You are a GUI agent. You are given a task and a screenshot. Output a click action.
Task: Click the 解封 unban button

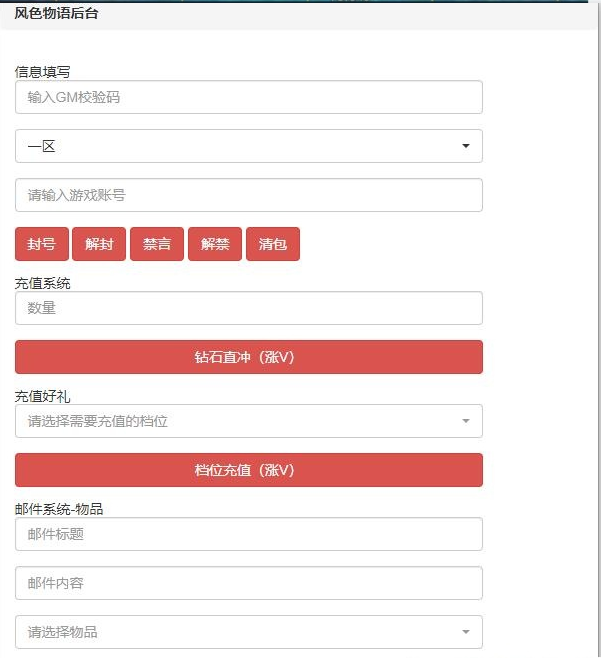pyautogui.click(x=99, y=244)
